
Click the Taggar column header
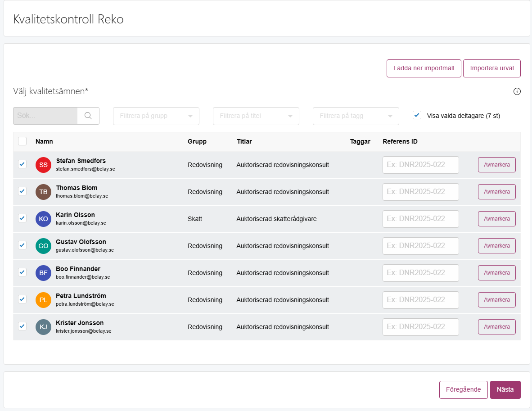(x=360, y=141)
